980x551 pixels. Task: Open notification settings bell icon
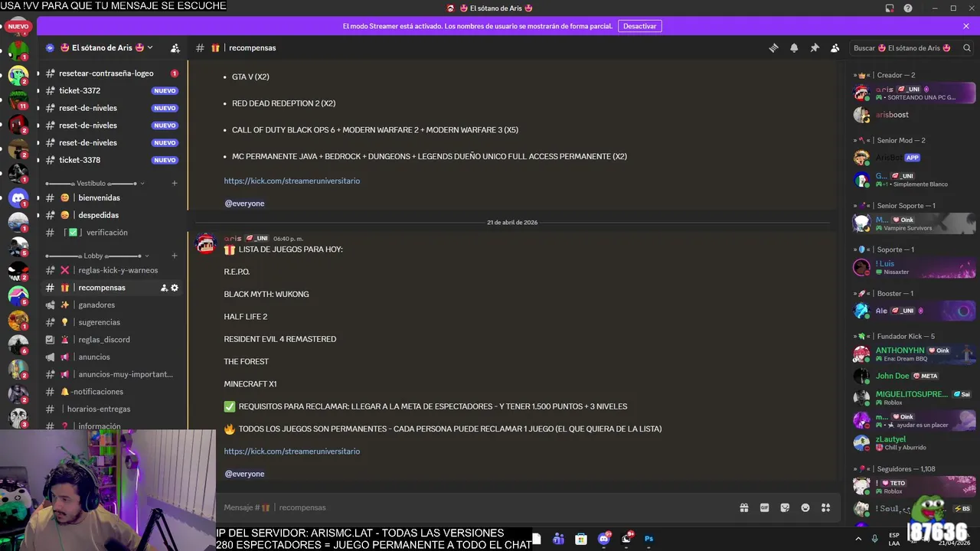[x=794, y=47]
